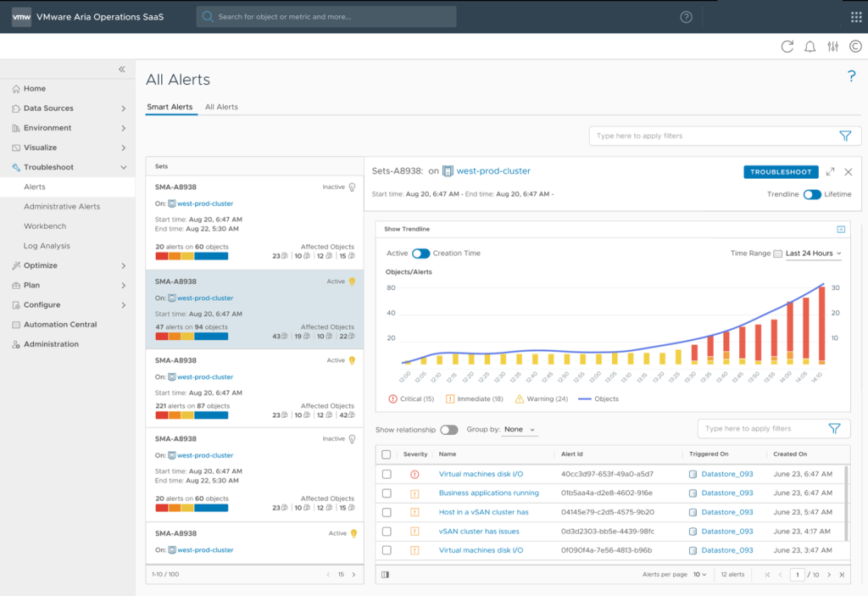Open the Group by None dropdown
Image resolution: width=868 pixels, height=596 pixels.
click(520, 430)
